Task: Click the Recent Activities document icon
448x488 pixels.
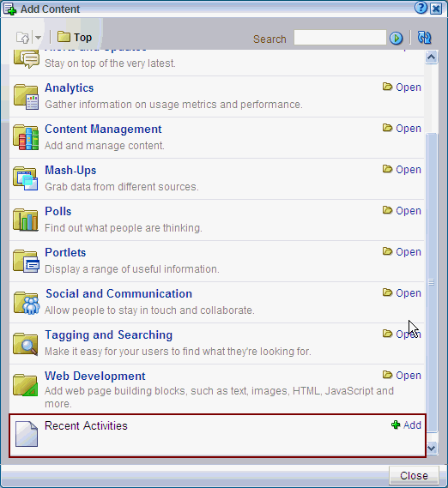Action: tap(27, 434)
